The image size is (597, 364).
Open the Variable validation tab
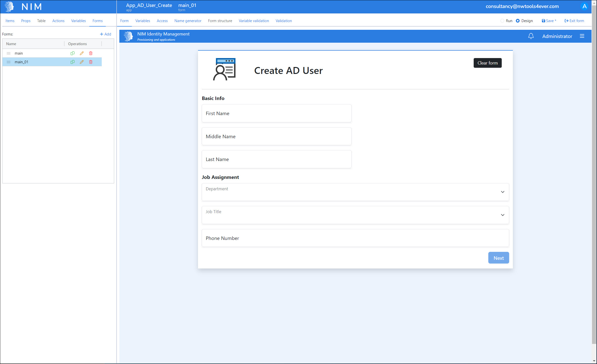(254, 21)
